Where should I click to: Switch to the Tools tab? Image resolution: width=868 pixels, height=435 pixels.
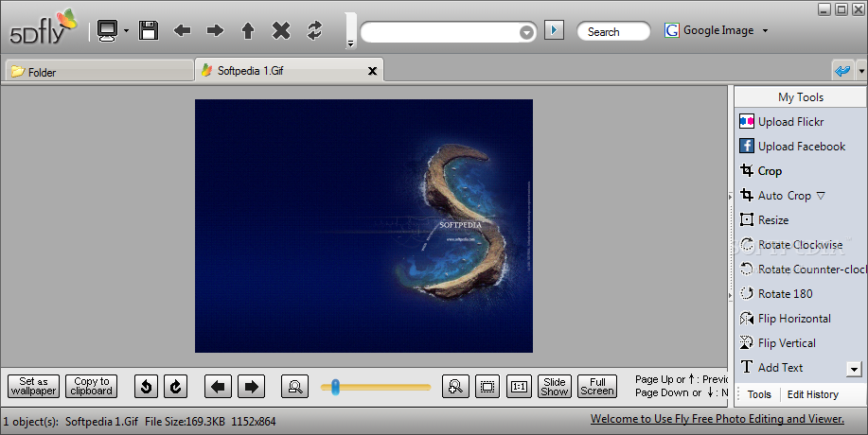(x=759, y=394)
